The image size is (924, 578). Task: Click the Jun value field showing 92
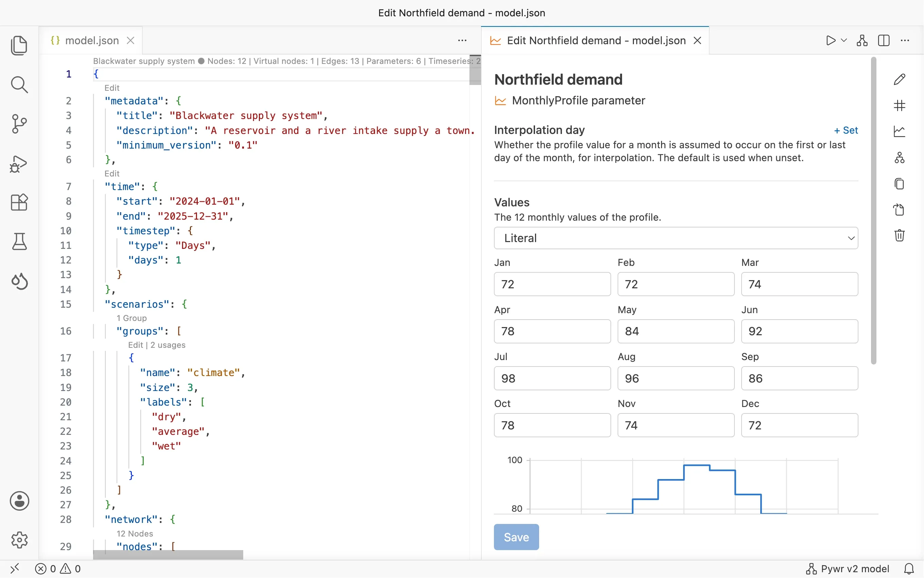click(800, 331)
